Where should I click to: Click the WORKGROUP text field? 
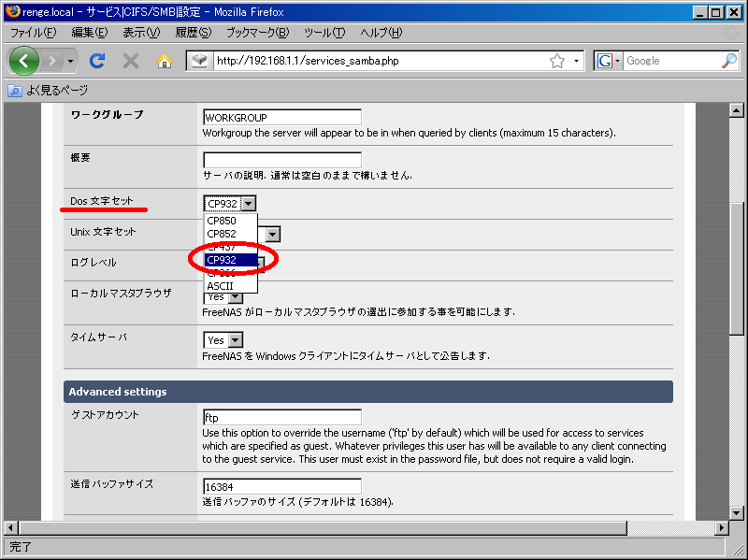tap(282, 118)
